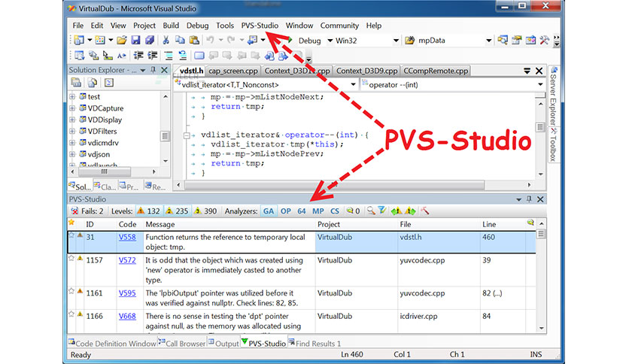The image size is (629, 364).
Task: Go to the next PVS-Studio warning
Action: pos(410,211)
